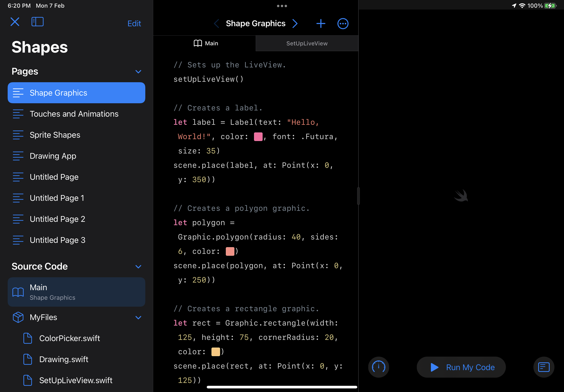
Task: Select Main source file under Source Code
Action: coord(76,292)
